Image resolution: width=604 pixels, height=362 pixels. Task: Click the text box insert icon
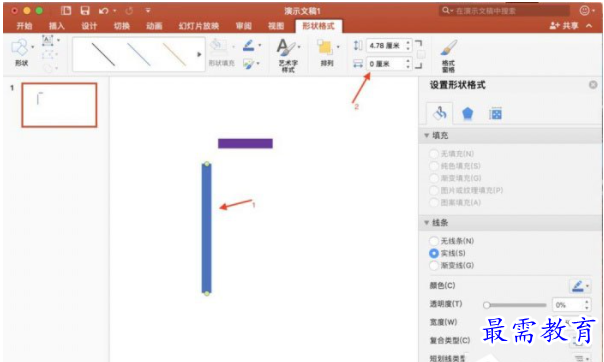pos(48,40)
